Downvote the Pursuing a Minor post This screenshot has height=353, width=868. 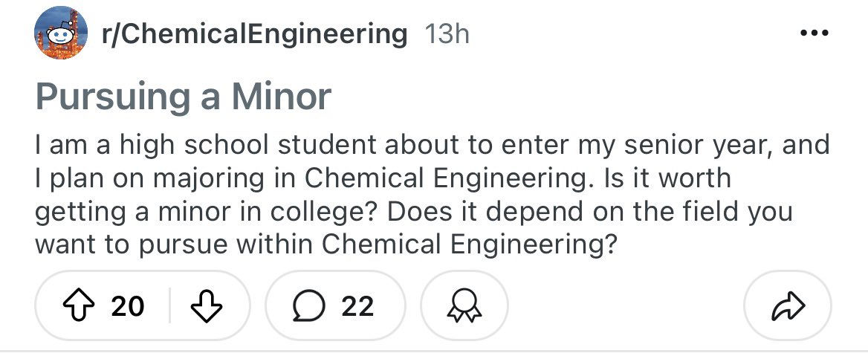click(206, 305)
